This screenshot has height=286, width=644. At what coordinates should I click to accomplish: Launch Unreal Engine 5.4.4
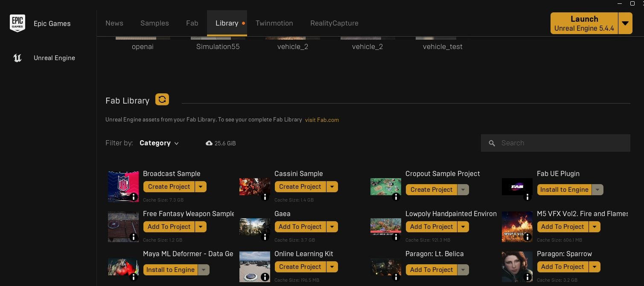tap(584, 23)
